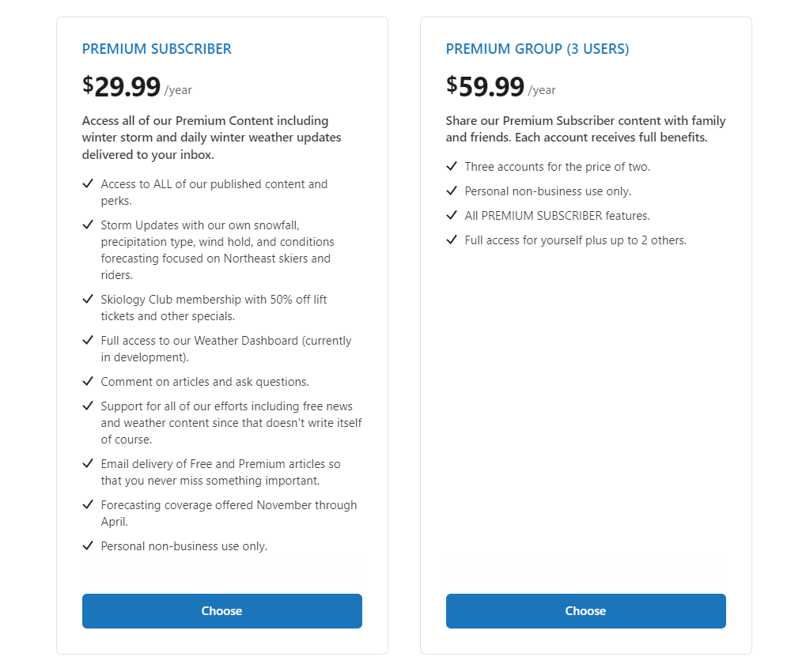Choose the Premium Subscriber plan
This screenshot has height=672, width=791.
point(221,610)
